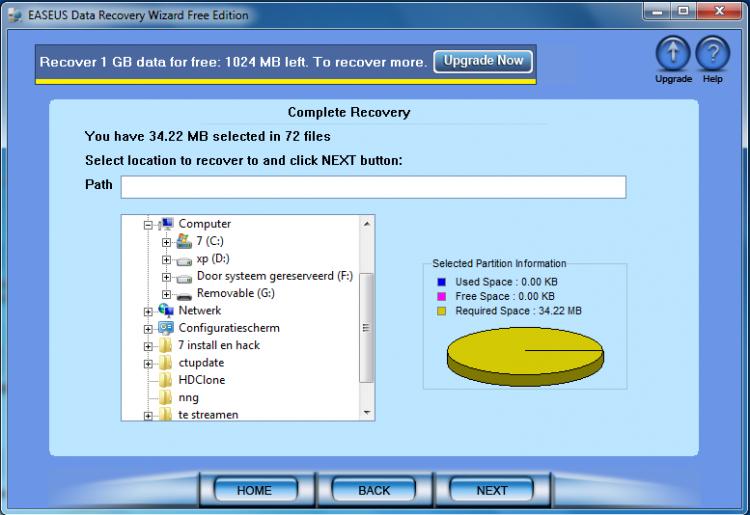Click the Configuratiescherm control panel icon

click(166, 328)
